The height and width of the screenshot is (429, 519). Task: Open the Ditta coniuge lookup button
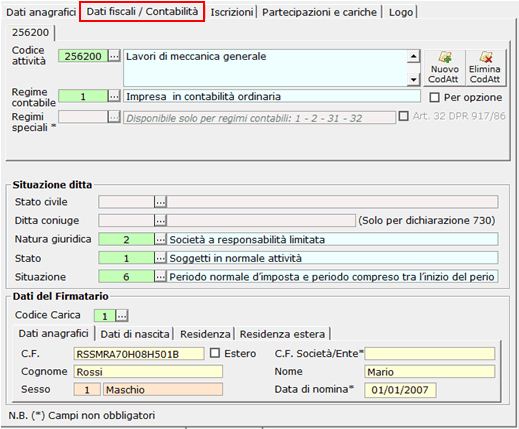160,220
